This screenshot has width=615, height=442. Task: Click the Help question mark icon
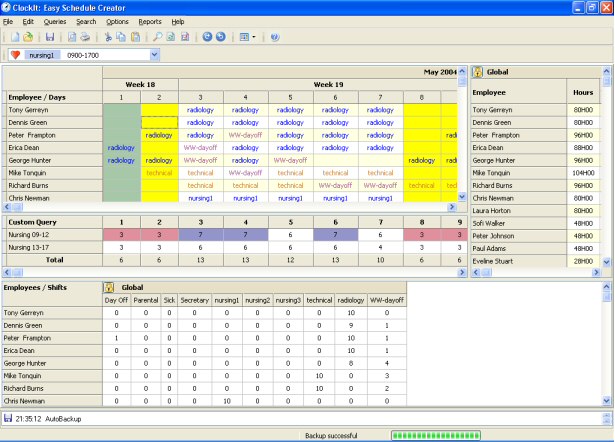point(274,37)
